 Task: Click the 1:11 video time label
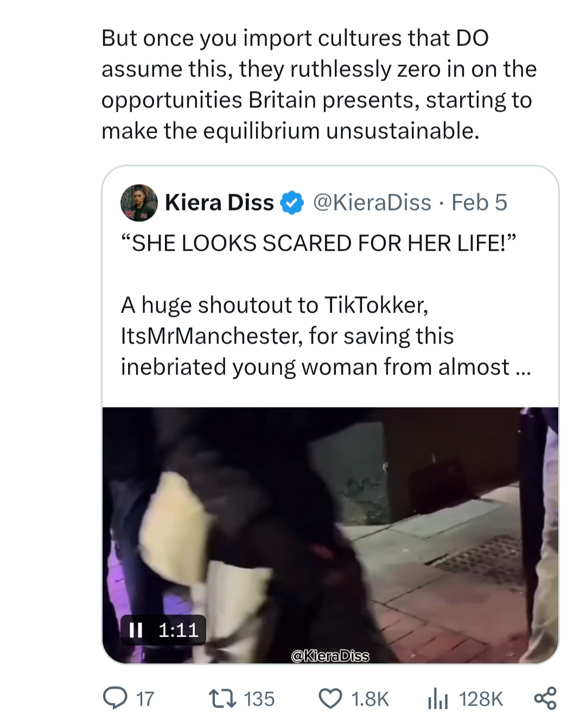click(179, 630)
